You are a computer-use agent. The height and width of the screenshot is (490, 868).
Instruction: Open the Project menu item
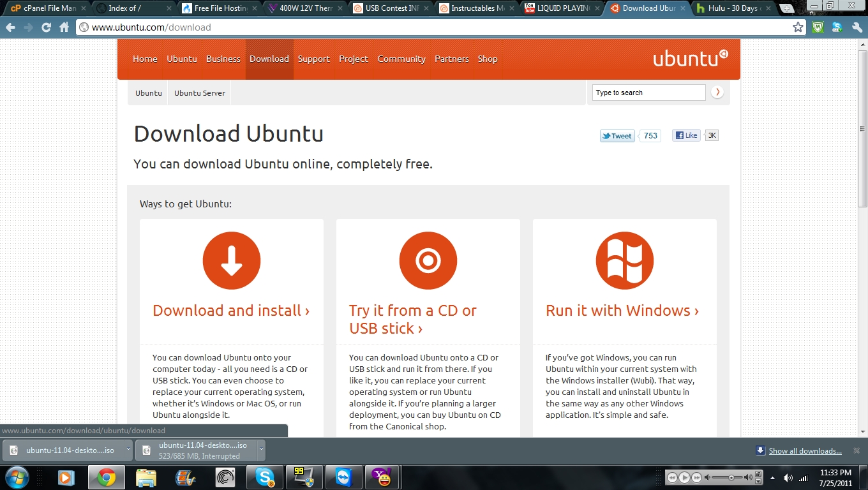(354, 59)
